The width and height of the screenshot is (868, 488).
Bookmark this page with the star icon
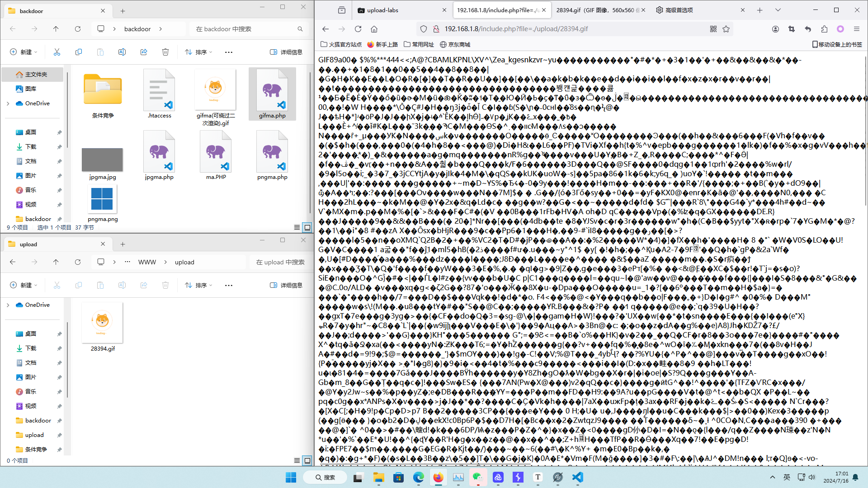[726, 29]
